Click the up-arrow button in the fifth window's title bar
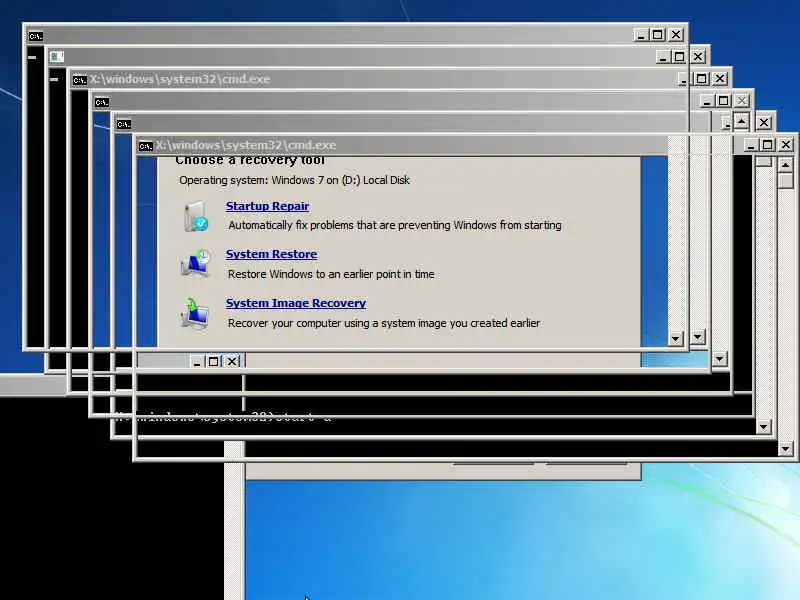 tap(741, 121)
